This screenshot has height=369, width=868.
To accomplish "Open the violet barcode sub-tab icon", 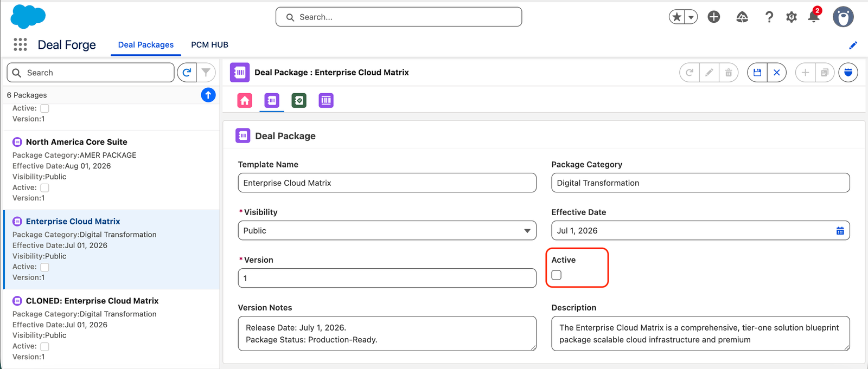I will 326,100.
